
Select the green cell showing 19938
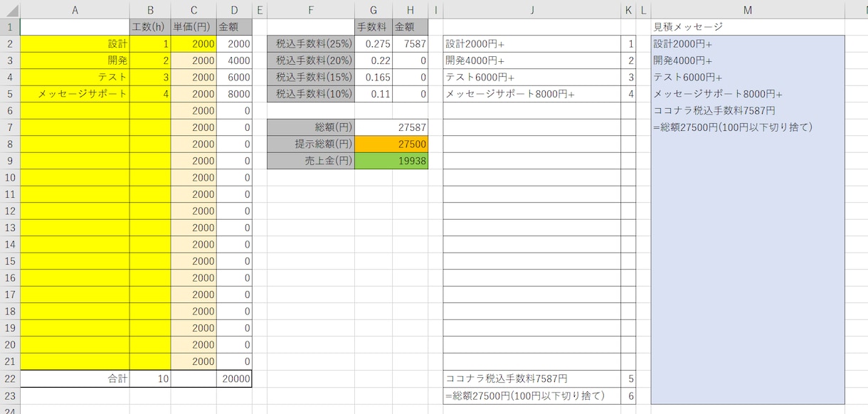click(x=391, y=161)
